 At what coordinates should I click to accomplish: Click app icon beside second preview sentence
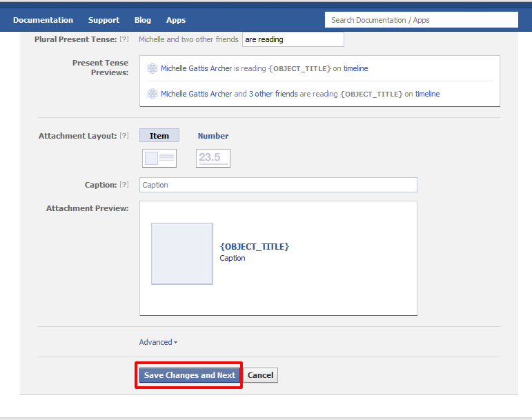(x=152, y=94)
